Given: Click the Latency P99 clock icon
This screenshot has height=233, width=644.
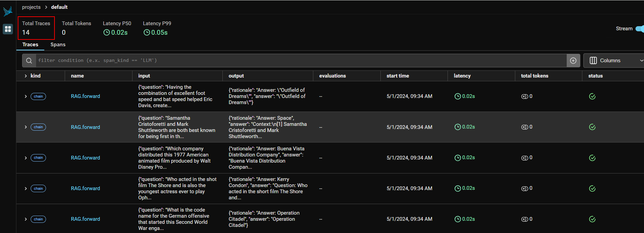Looking at the screenshot, I should [147, 33].
